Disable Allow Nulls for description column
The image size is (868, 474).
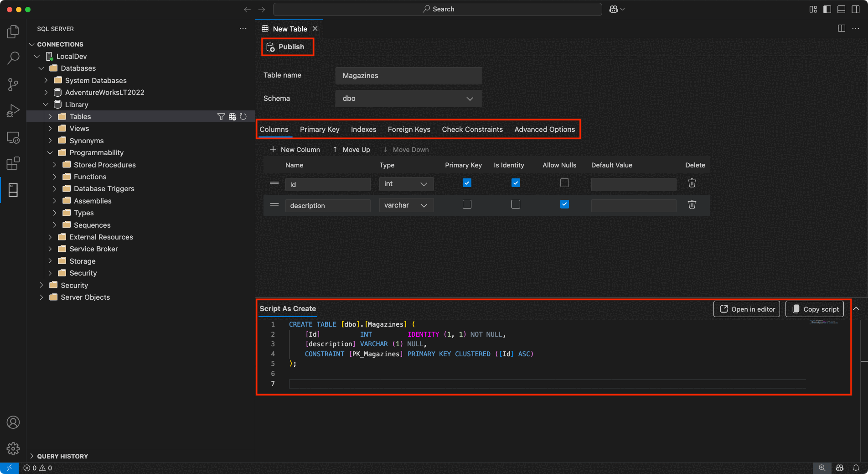(564, 204)
